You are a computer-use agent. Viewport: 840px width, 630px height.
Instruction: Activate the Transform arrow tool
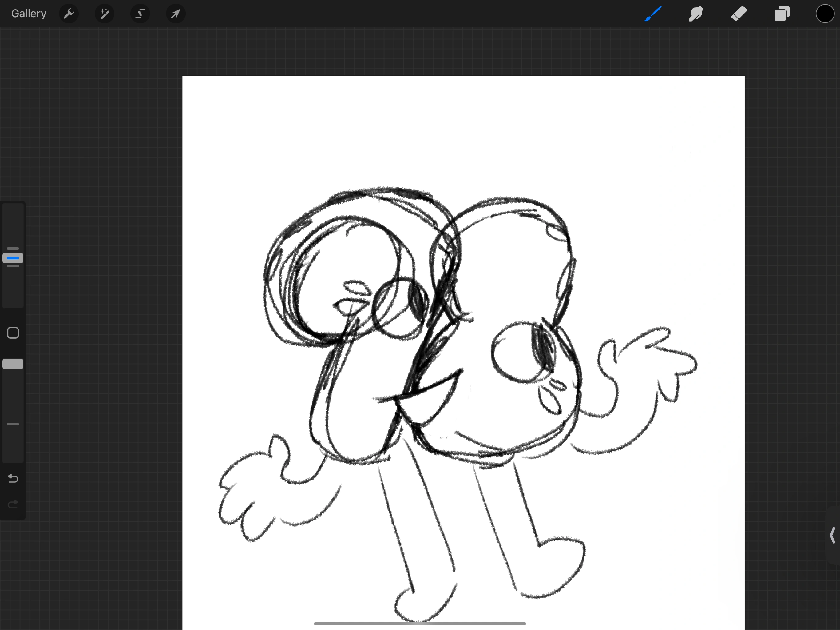[x=176, y=14]
